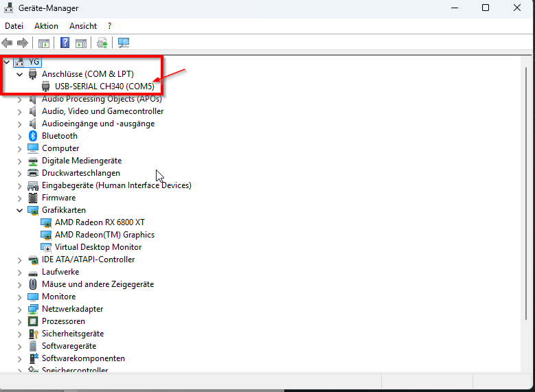535x392 pixels.
Task: Open the ? help menu
Action: [109, 26]
